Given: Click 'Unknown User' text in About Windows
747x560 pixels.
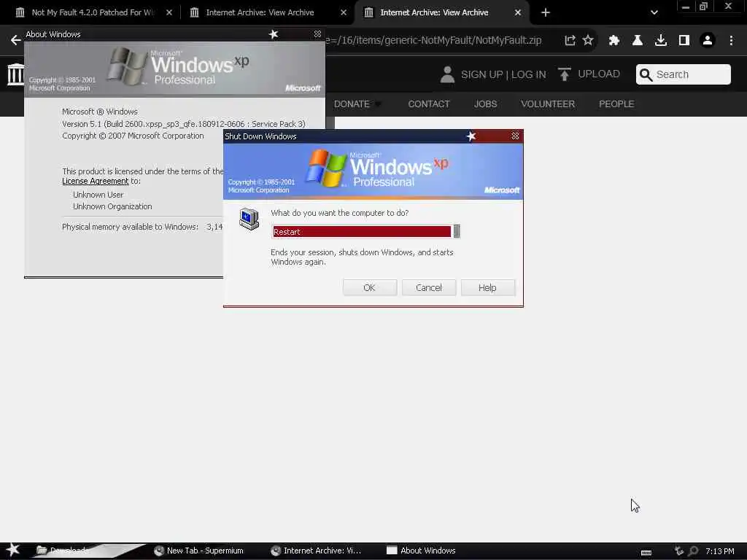Looking at the screenshot, I should [98, 194].
